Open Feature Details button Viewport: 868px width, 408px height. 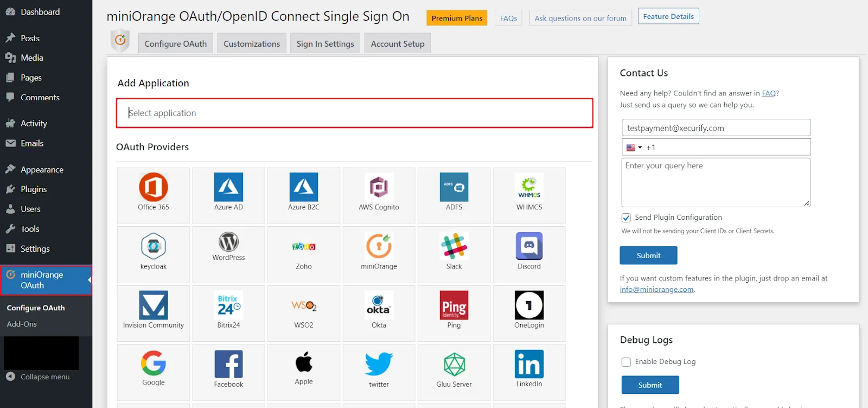pyautogui.click(x=668, y=16)
